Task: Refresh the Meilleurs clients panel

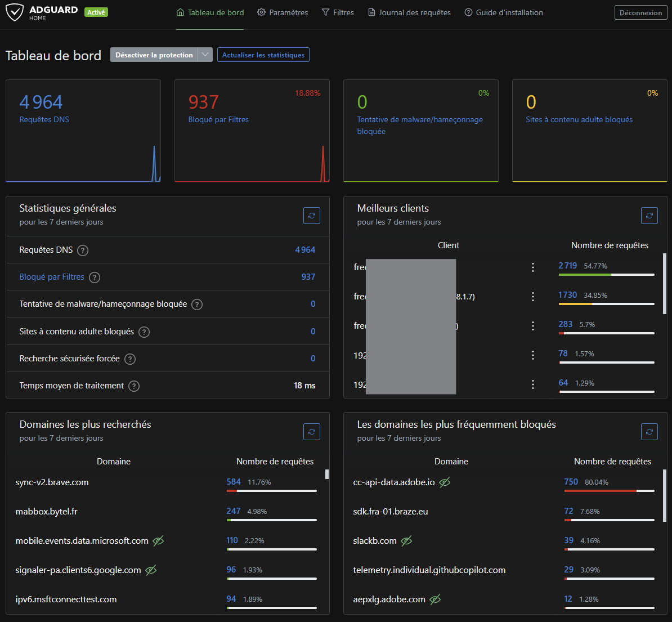Action: (x=649, y=216)
